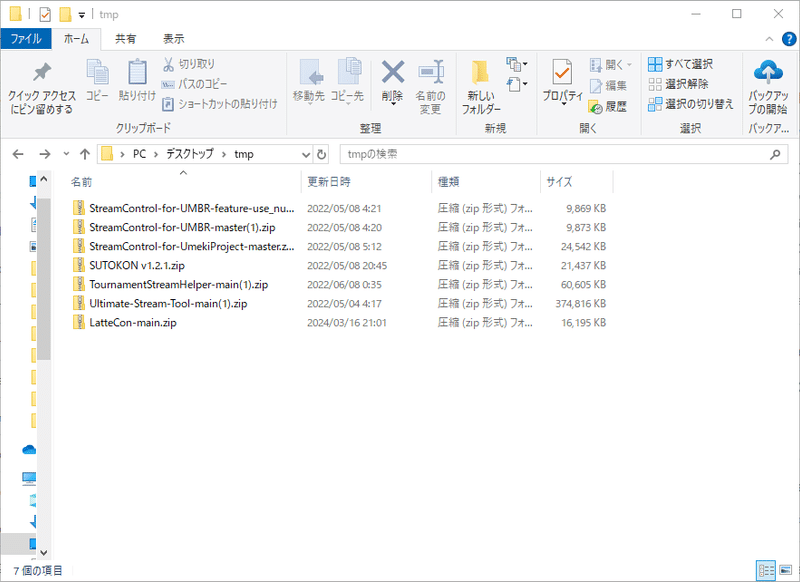Click the Back navigation arrow
800x582 pixels.
coord(18,154)
